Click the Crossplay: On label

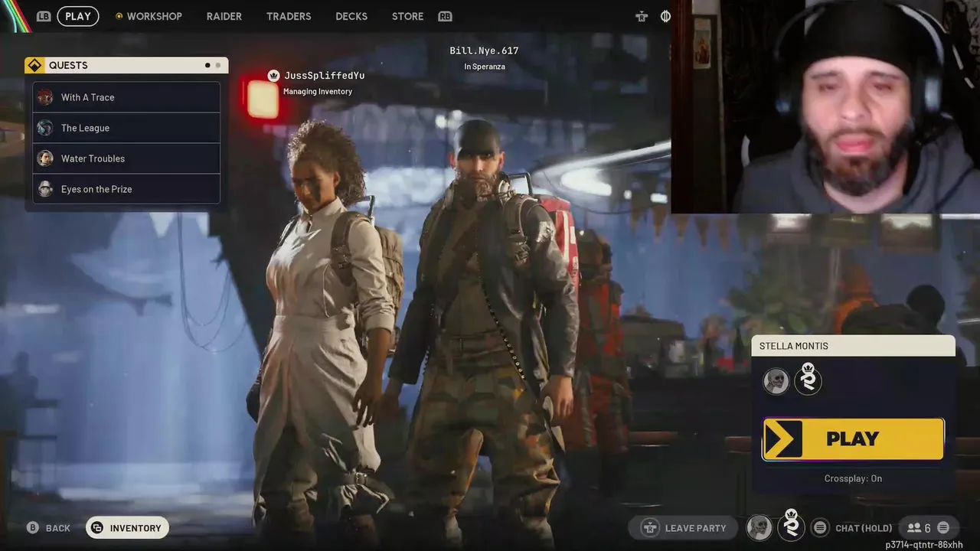coord(853,478)
